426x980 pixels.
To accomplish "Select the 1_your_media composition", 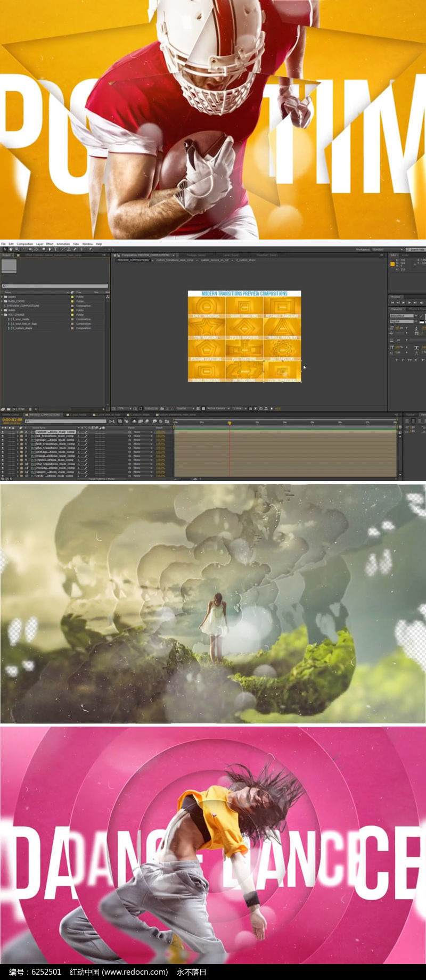I will pos(20,319).
